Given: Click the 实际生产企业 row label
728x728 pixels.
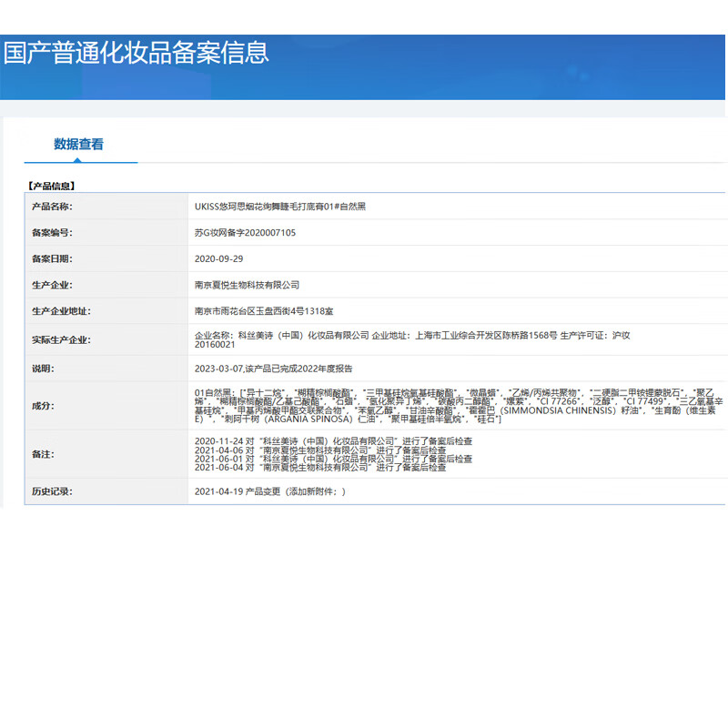Looking at the screenshot, I should tap(61, 340).
